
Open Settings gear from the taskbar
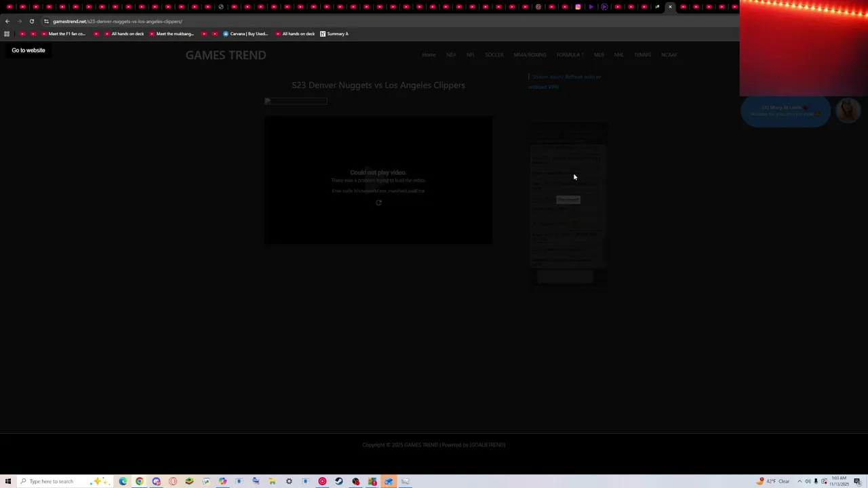pos(289,481)
